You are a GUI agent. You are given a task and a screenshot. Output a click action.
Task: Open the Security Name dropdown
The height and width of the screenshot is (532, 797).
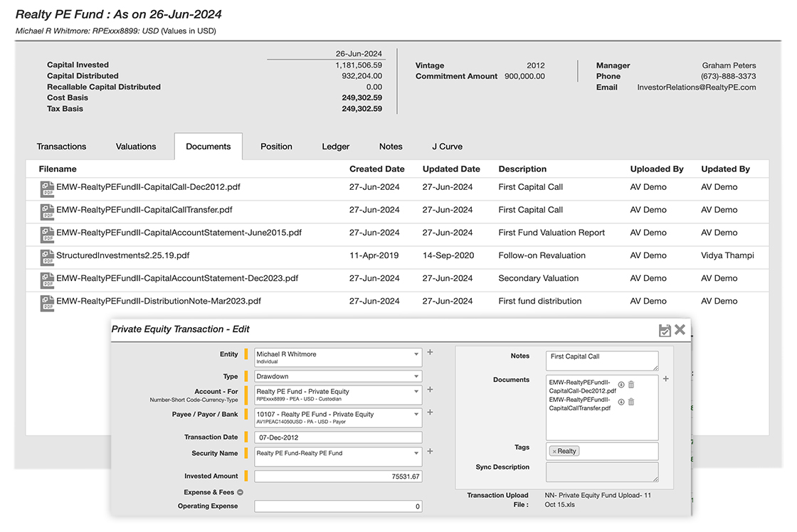[x=416, y=453]
